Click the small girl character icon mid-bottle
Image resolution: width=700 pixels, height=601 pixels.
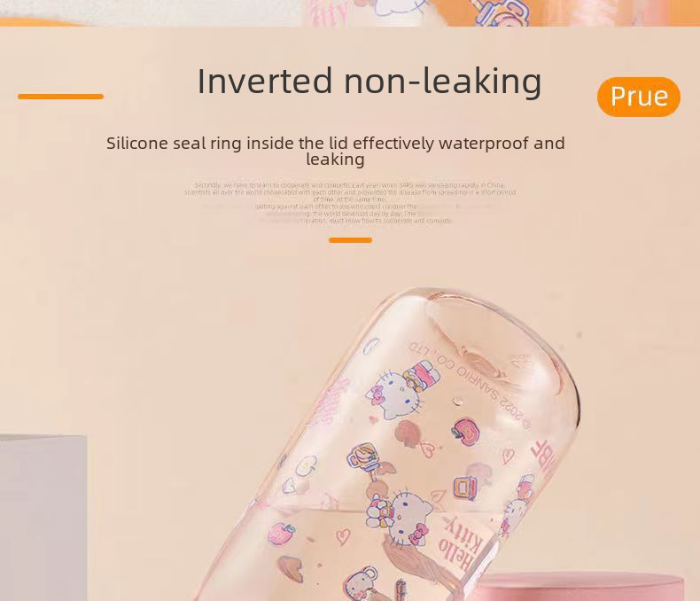click(x=362, y=456)
